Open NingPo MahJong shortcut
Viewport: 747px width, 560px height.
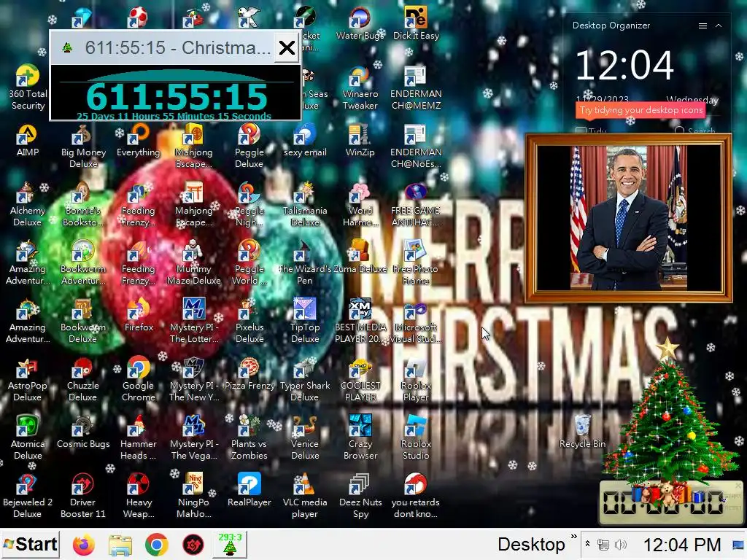click(193, 496)
